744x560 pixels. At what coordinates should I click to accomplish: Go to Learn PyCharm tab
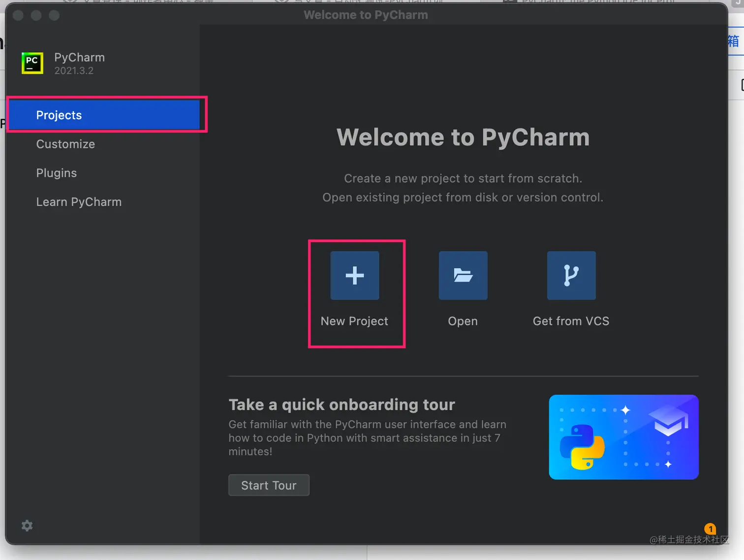coord(79,202)
